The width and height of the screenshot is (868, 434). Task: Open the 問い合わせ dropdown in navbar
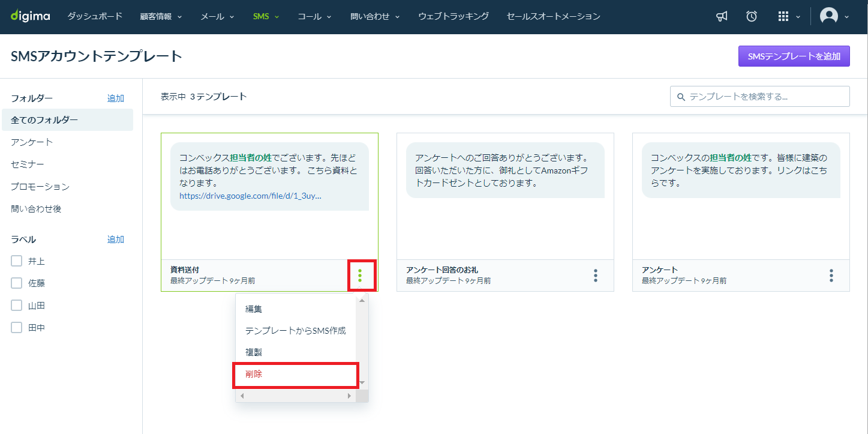tap(375, 17)
